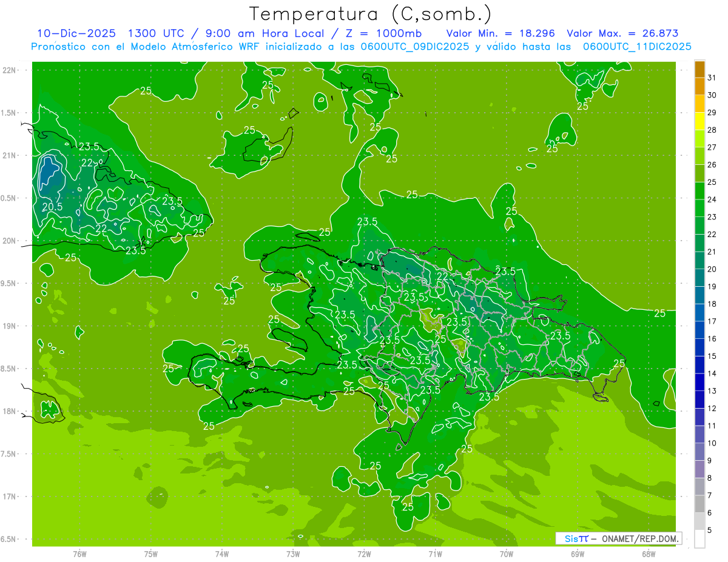Image resolution: width=728 pixels, height=562 pixels.
Task: Select the dark blue legend swatch between 13 and 14
Action: pos(699,383)
